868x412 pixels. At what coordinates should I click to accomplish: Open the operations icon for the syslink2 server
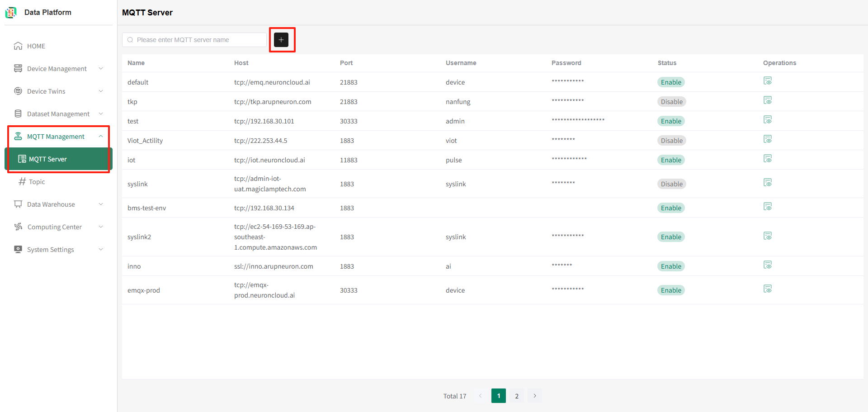click(x=767, y=236)
